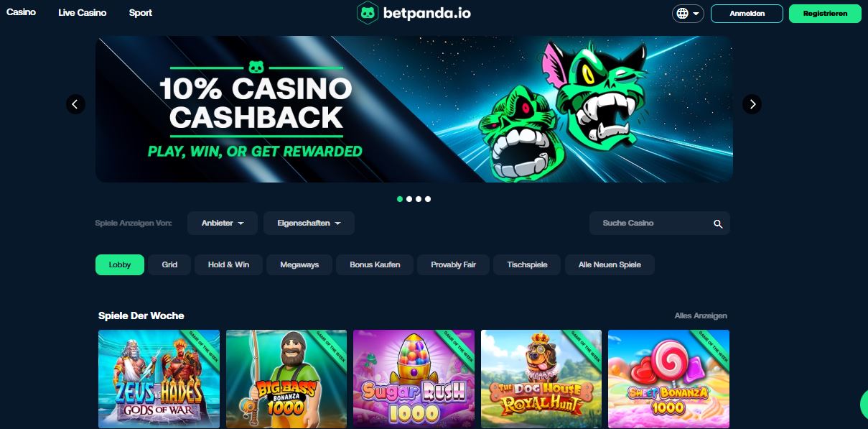Image resolution: width=868 pixels, height=429 pixels.
Task: Click the search magnifier icon
Action: [718, 223]
